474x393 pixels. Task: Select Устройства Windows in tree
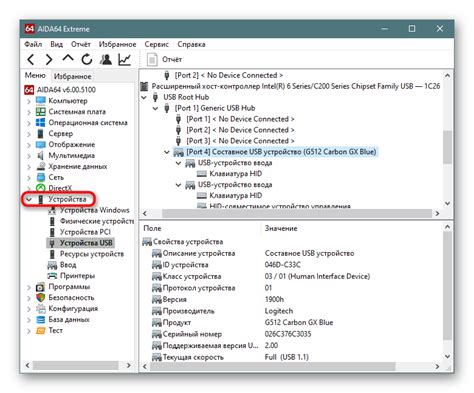[x=95, y=210]
